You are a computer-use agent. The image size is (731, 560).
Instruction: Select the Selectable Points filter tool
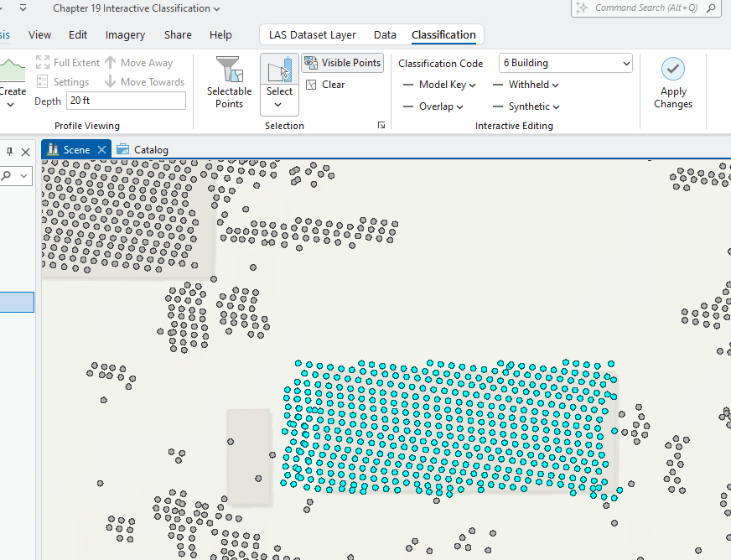229,81
